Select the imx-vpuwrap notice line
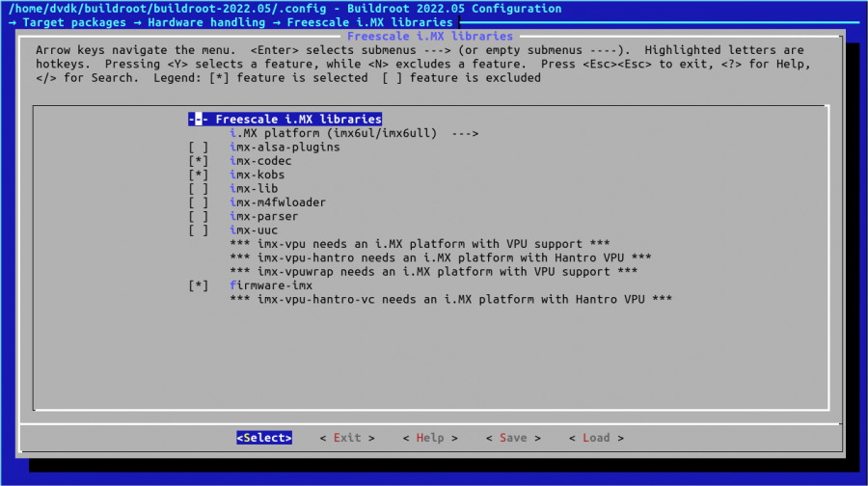 (433, 272)
